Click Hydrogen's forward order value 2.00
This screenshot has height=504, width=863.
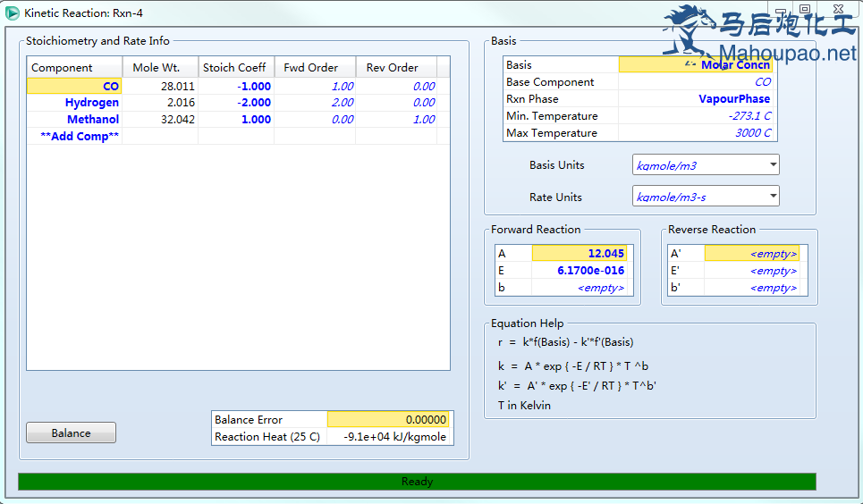coord(315,103)
